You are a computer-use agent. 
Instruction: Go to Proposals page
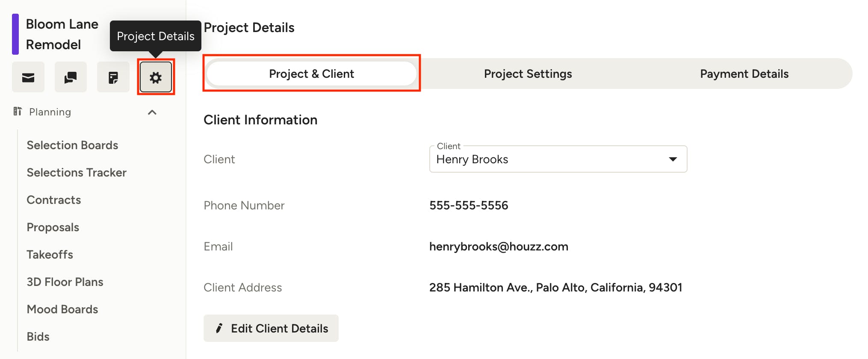pyautogui.click(x=53, y=227)
